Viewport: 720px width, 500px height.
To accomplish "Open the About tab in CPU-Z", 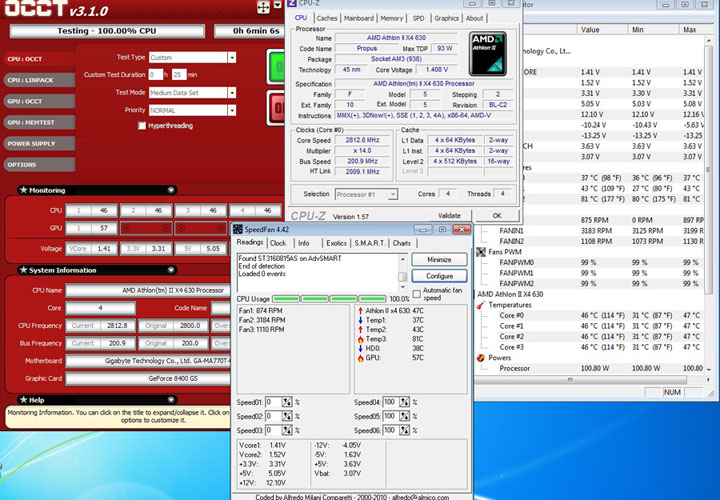I will [x=474, y=18].
